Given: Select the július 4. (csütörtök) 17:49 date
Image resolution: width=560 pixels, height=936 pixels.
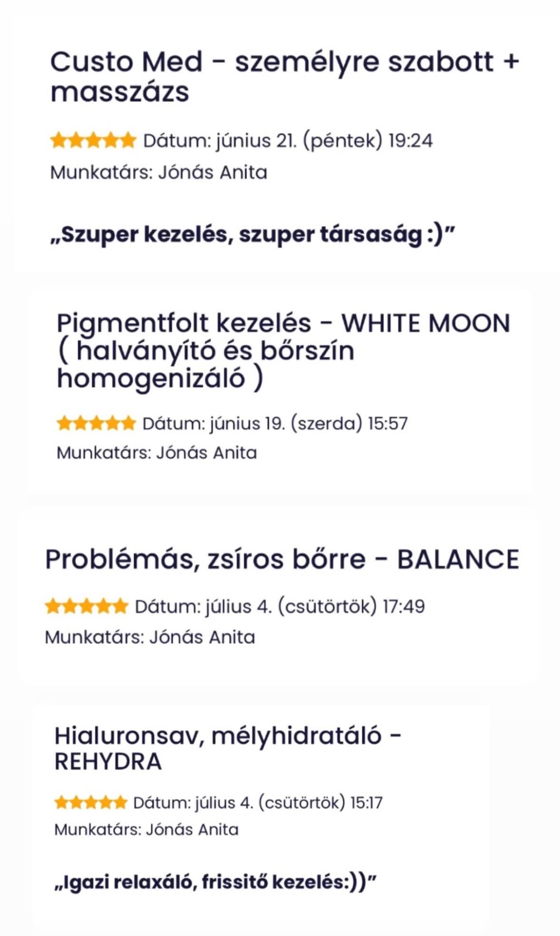Looking at the screenshot, I should pyautogui.click(x=280, y=606).
